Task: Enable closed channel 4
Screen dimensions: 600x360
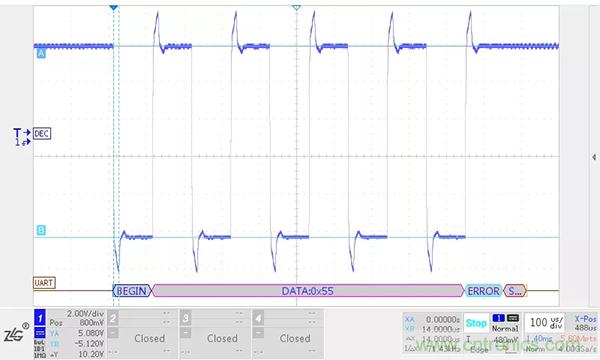Action: pyautogui.click(x=258, y=318)
